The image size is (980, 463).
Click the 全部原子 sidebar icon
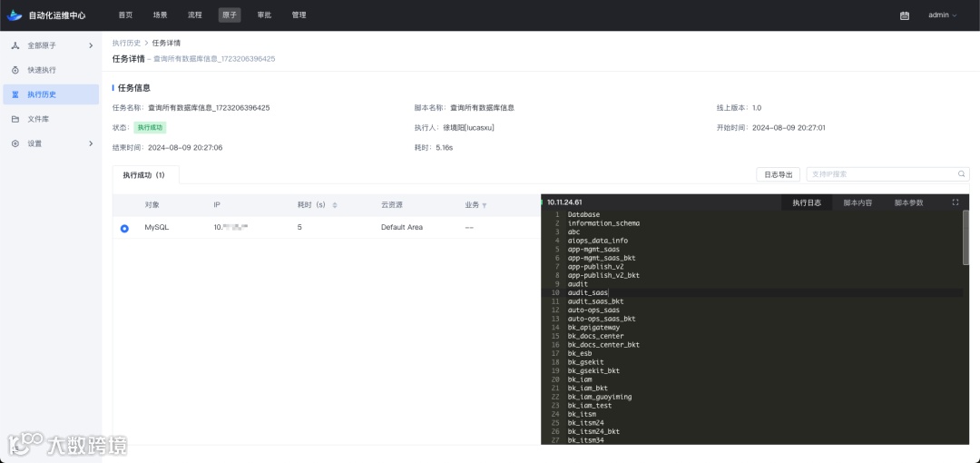15,45
